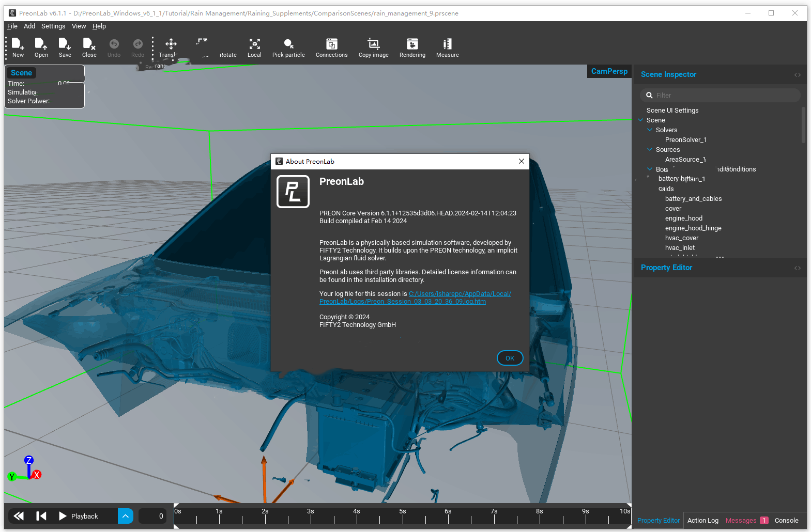Select engine_hood_hinge in scene tree

[x=693, y=228]
